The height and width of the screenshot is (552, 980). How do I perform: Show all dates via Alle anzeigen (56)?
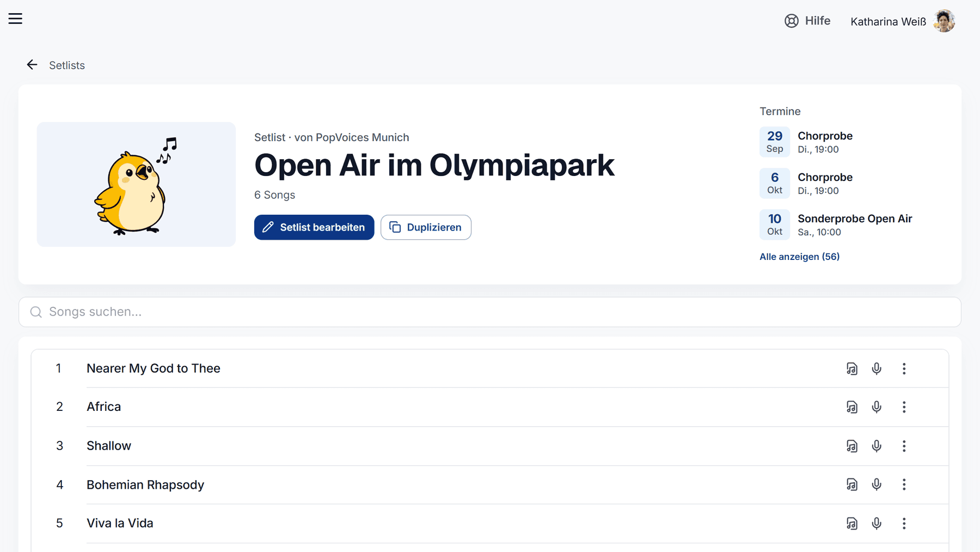pos(799,257)
